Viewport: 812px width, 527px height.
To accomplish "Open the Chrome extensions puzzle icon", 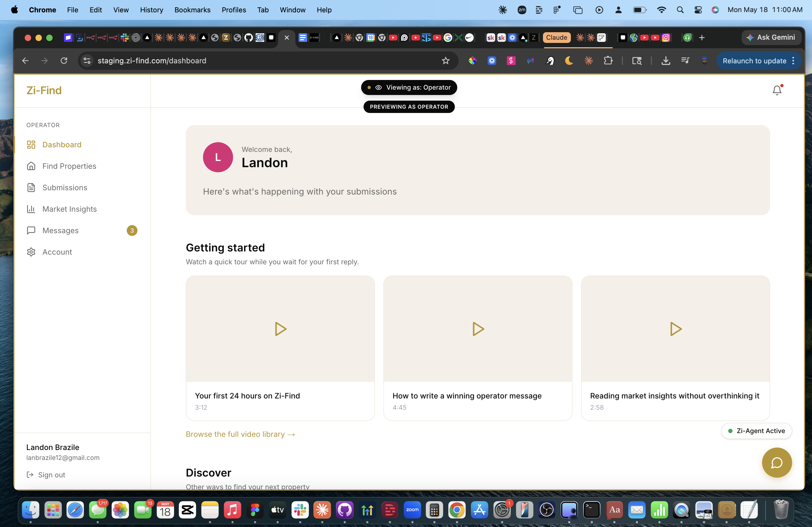I will (608, 61).
